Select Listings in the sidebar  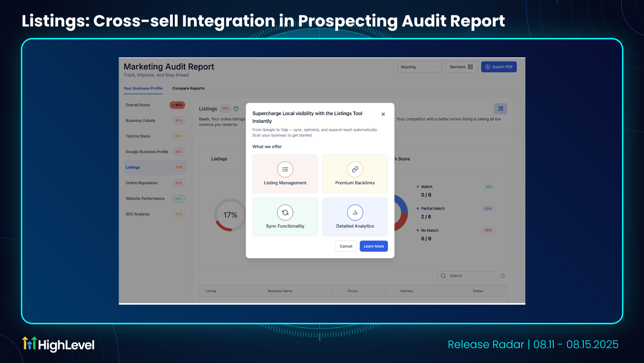tap(155, 167)
